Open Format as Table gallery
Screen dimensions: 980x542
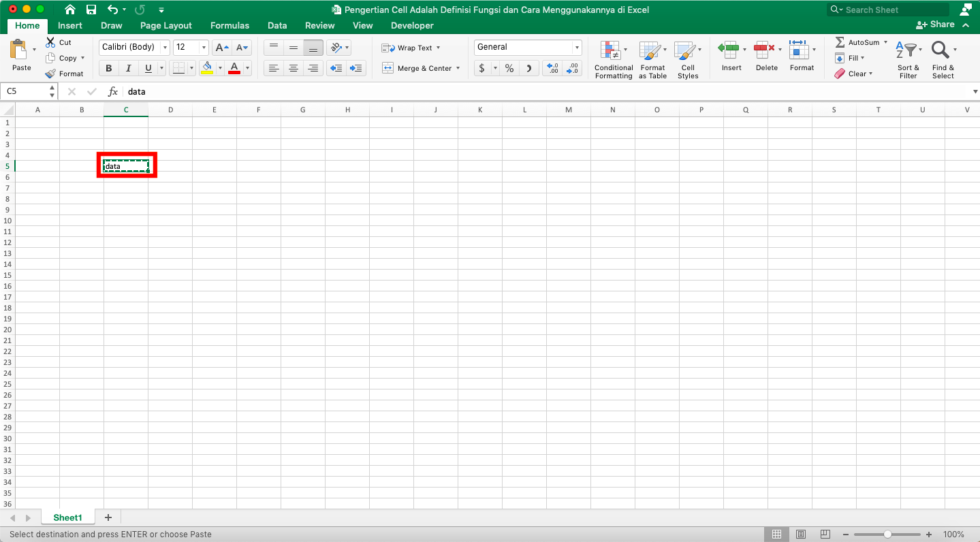pyautogui.click(x=652, y=60)
